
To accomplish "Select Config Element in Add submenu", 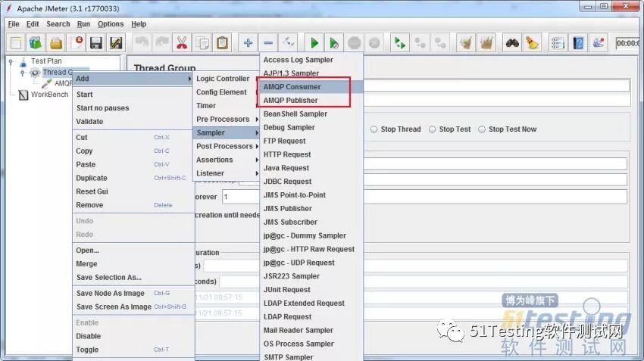I will click(227, 92).
